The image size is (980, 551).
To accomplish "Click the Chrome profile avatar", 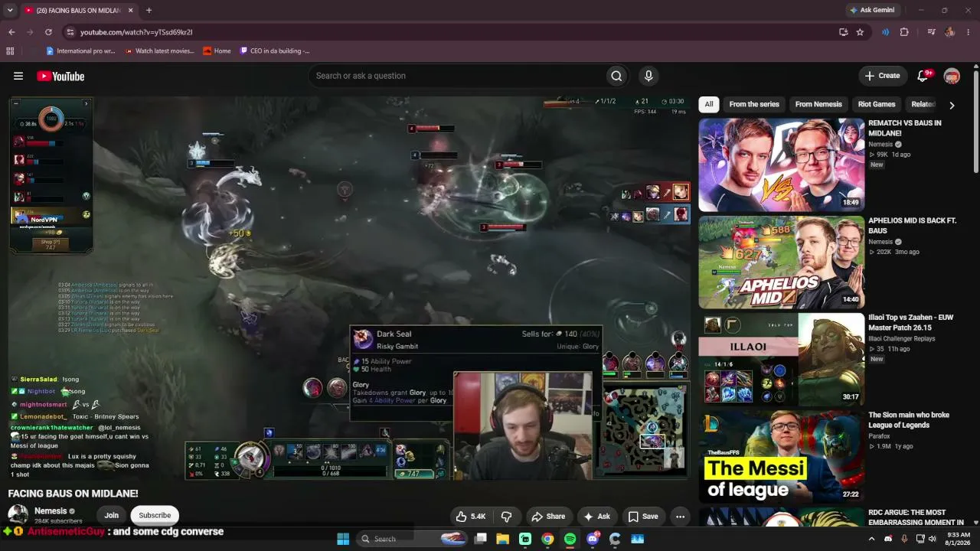I will [949, 32].
